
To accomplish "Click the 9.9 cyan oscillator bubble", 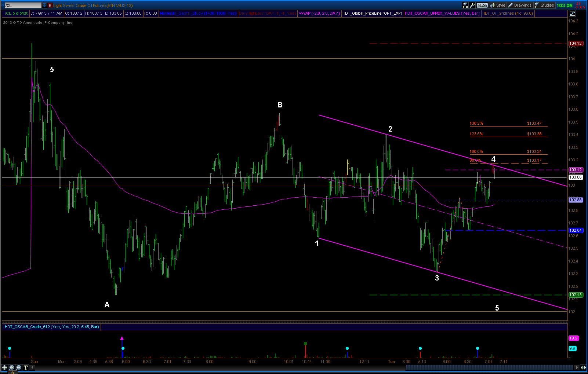I will click(572, 348).
